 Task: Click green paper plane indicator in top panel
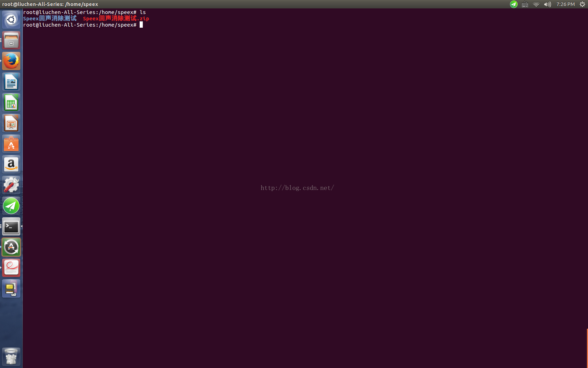tap(513, 4)
